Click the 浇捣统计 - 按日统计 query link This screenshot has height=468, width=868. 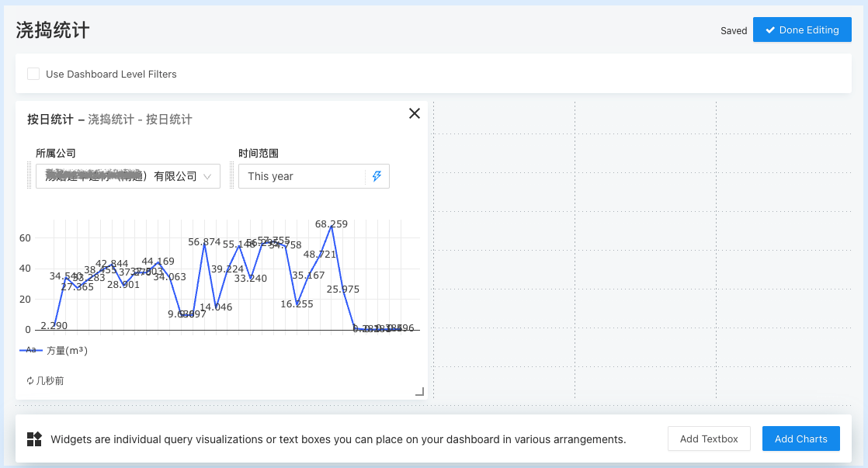tap(140, 120)
